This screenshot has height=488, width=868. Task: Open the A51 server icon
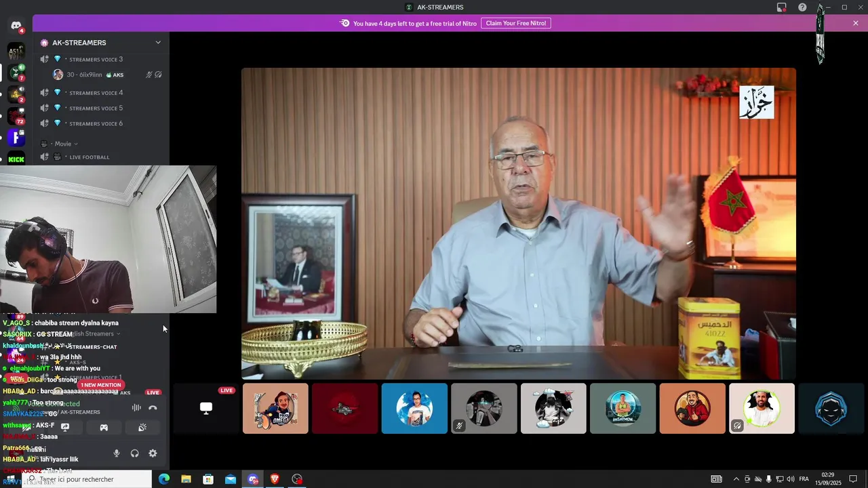16,51
